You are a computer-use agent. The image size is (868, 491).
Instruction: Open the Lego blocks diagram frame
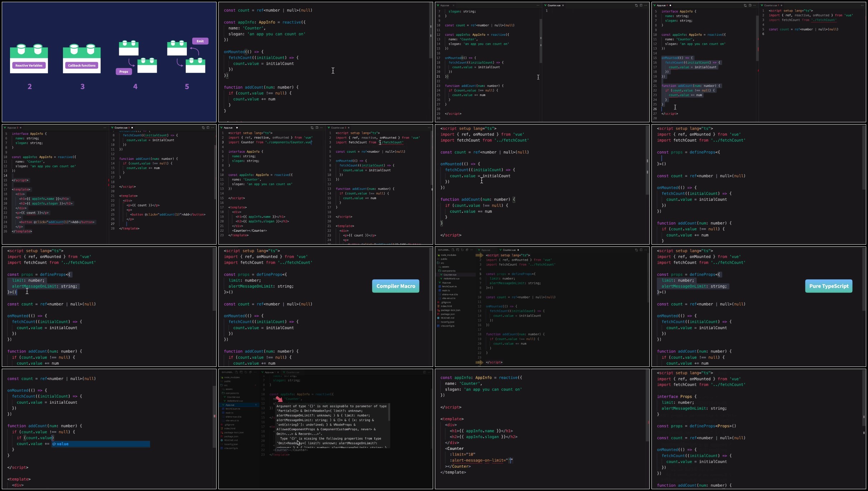(x=109, y=62)
